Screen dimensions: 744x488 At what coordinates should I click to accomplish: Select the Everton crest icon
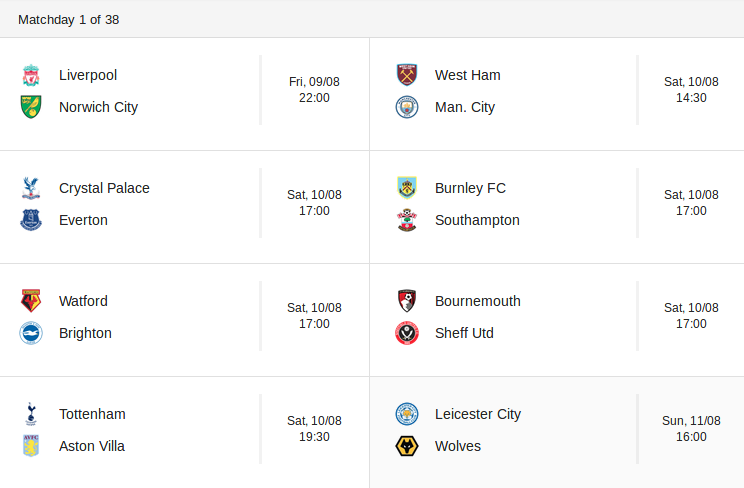tap(31, 220)
